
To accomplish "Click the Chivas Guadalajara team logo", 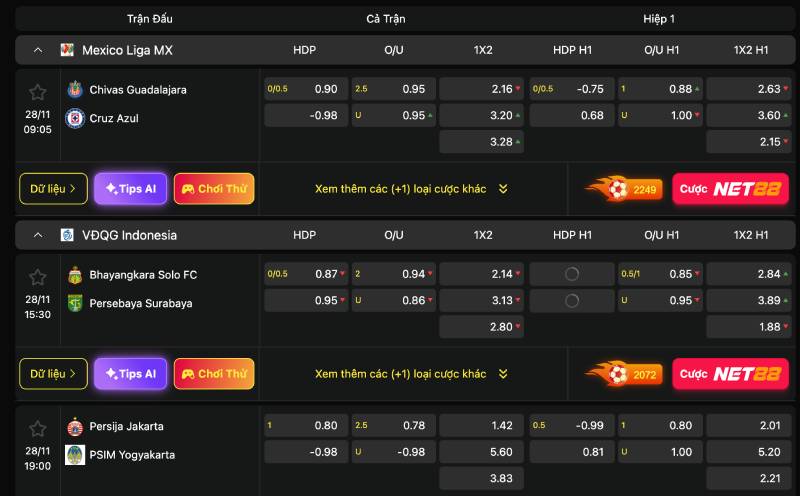I will tap(74, 89).
